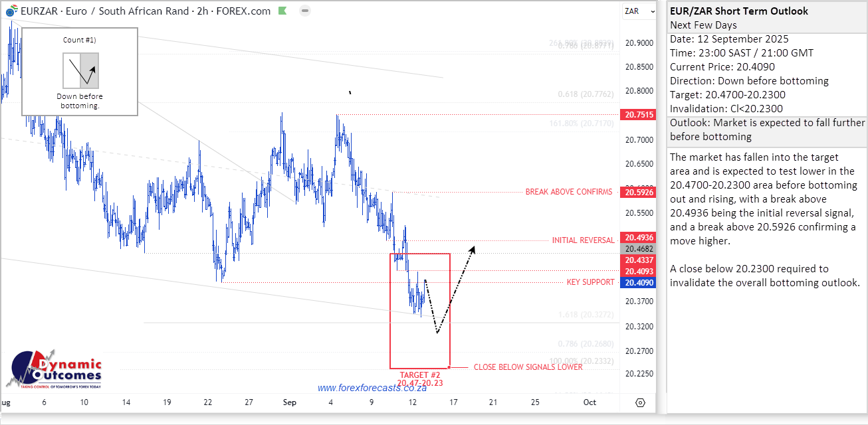The width and height of the screenshot is (868, 425).
Task: Click the 0.618 (20.7762) fib label
Action: pyautogui.click(x=586, y=94)
